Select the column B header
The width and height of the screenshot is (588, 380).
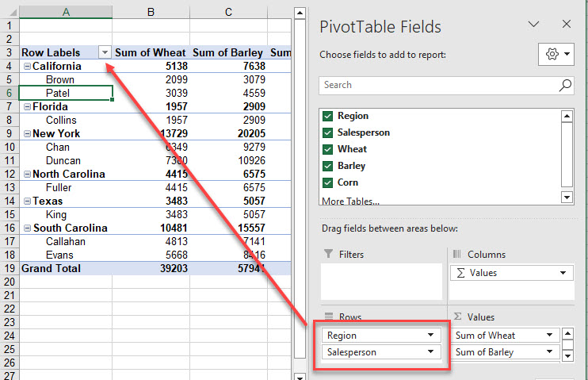point(151,12)
